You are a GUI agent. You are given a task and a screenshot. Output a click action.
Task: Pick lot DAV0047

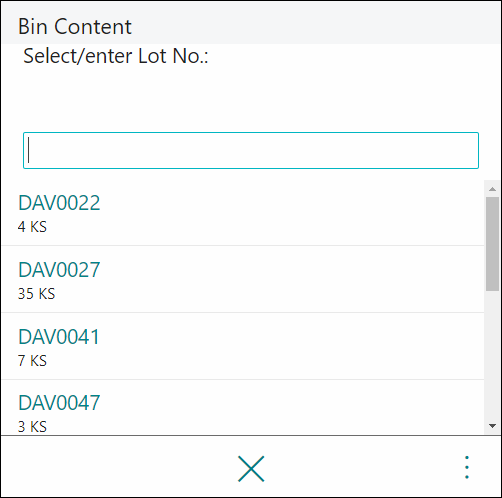pyautogui.click(x=59, y=403)
